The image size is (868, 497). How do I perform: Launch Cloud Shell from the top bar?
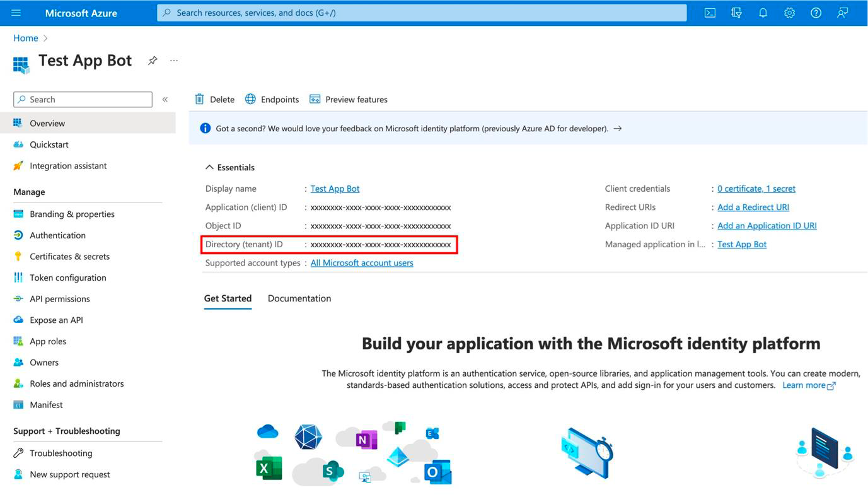[710, 13]
